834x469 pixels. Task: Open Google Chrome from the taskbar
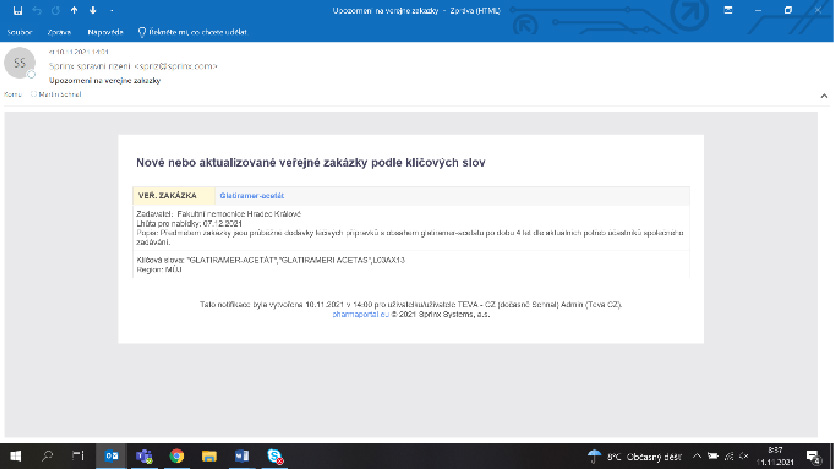tap(177, 456)
